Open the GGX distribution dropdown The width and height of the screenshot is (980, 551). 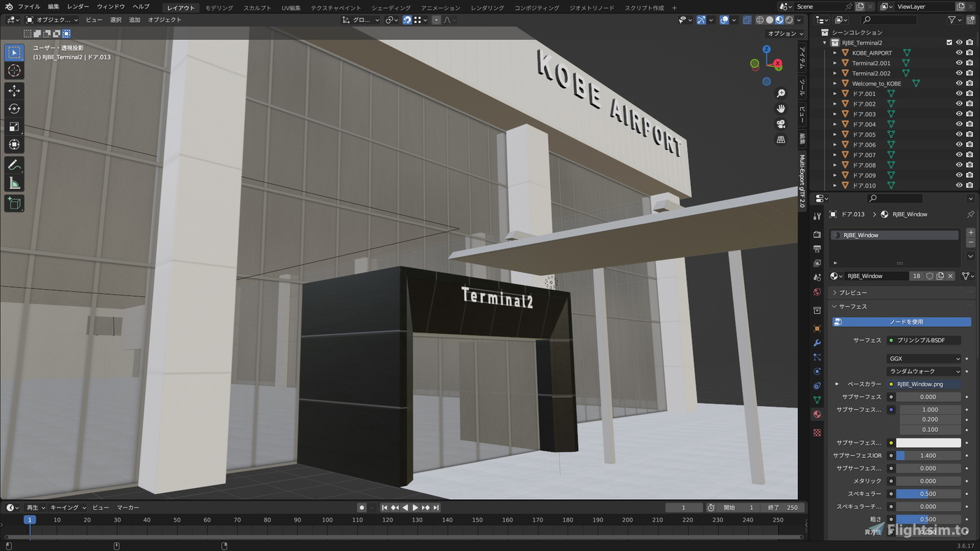point(924,358)
